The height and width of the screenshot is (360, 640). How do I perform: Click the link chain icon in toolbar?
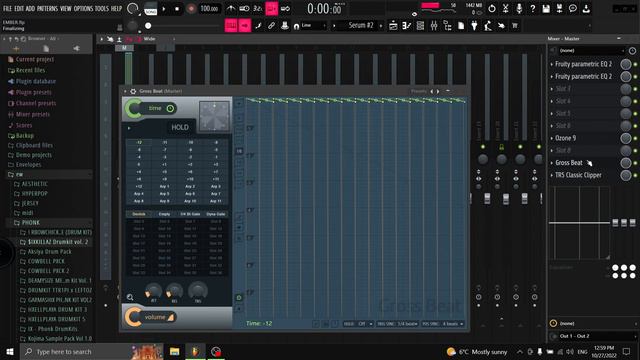271,26
